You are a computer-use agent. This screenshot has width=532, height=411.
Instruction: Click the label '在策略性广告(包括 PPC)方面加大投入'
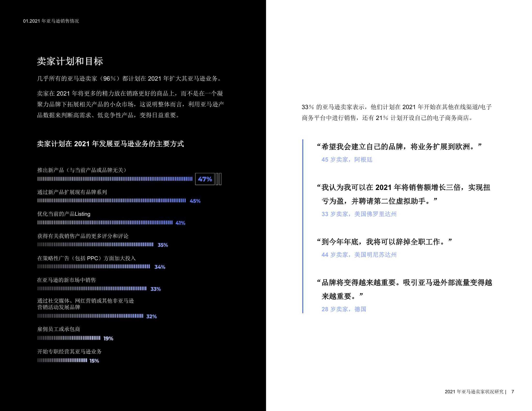(x=86, y=258)
